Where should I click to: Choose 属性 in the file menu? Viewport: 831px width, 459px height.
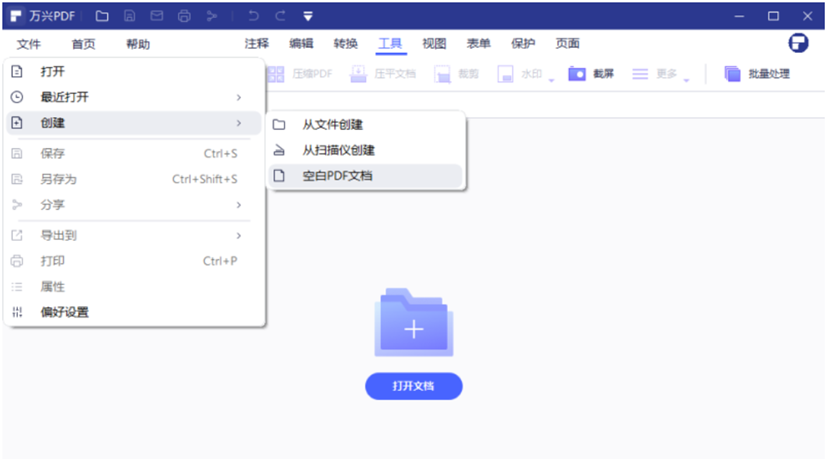(134, 287)
